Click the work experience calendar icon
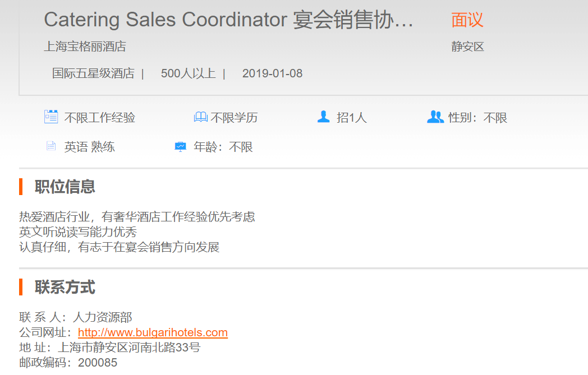588x375 pixels. (51, 117)
